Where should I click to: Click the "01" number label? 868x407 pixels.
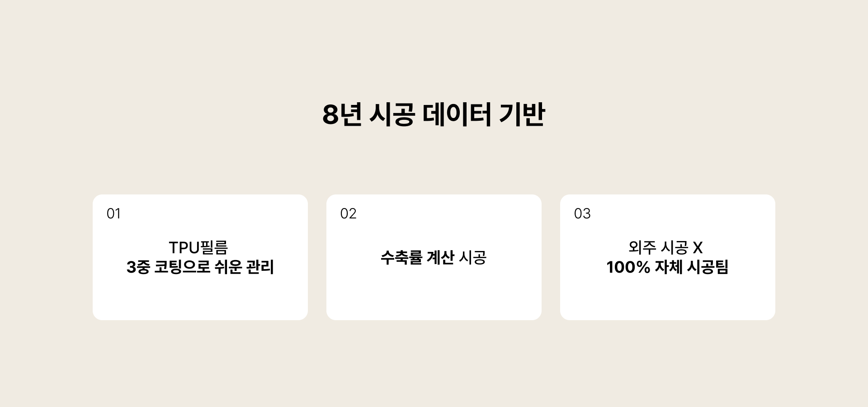[113, 213]
